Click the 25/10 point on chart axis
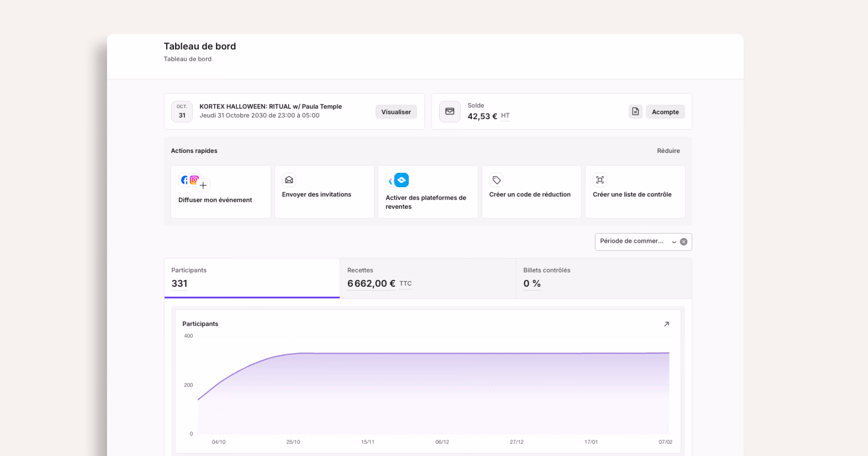The height and width of the screenshot is (456, 868). click(x=293, y=442)
